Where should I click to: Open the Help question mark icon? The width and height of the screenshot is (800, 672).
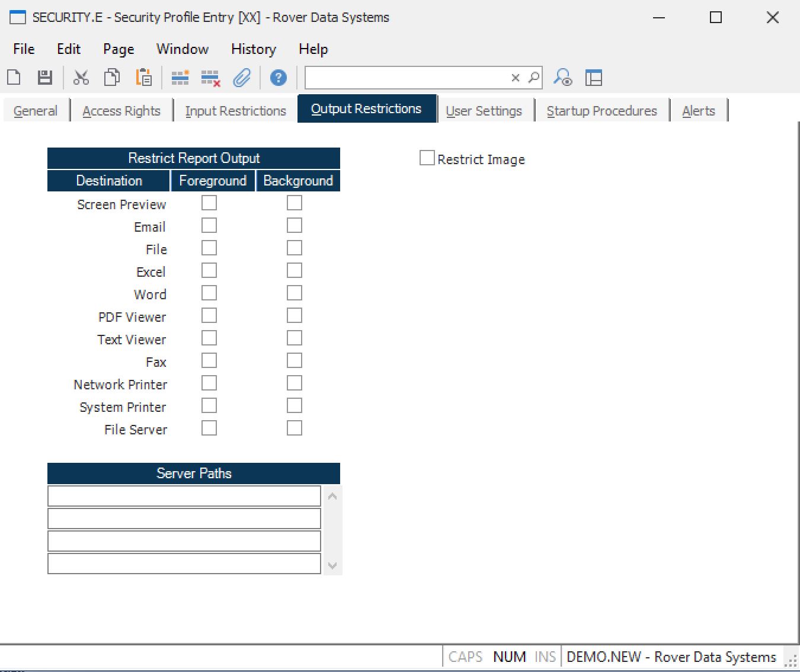278,78
